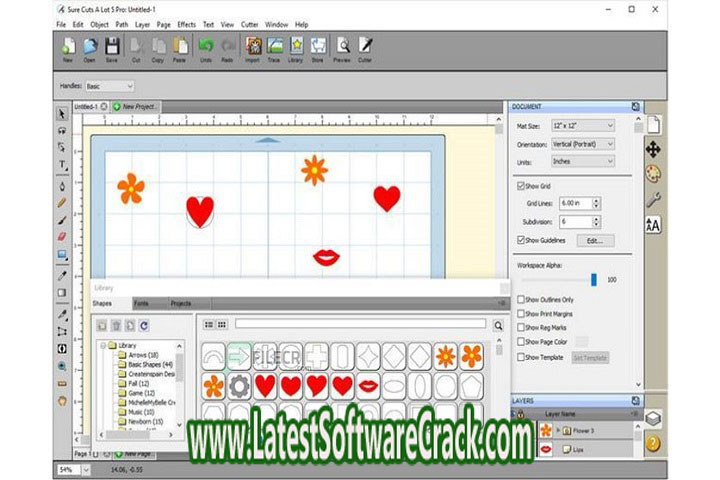720x480 pixels.
Task: Open the Trace image tool
Action: [x=274, y=50]
